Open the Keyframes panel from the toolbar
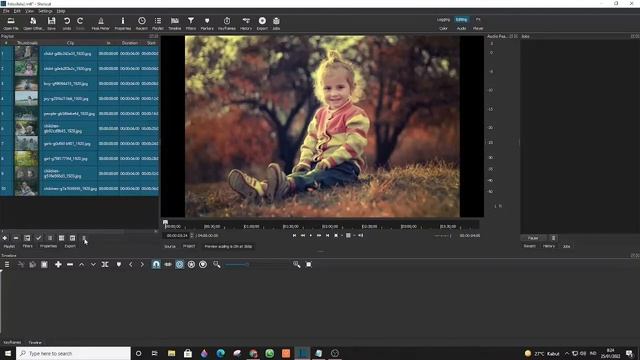 click(227, 23)
